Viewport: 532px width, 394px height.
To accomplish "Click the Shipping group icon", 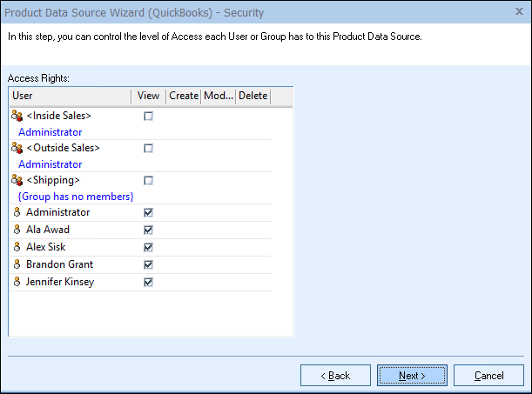I will pos(17,181).
